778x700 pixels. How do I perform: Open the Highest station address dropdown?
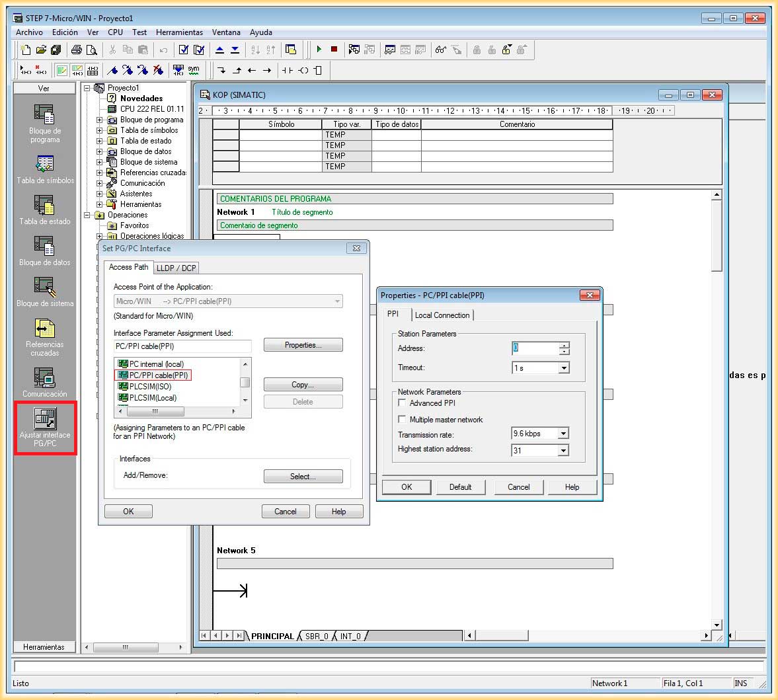563,450
